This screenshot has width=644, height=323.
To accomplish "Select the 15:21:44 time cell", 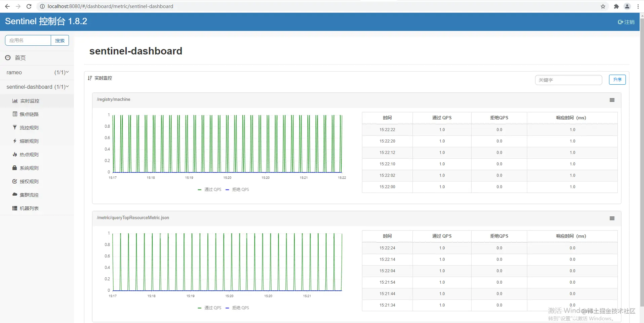I will click(x=387, y=294).
